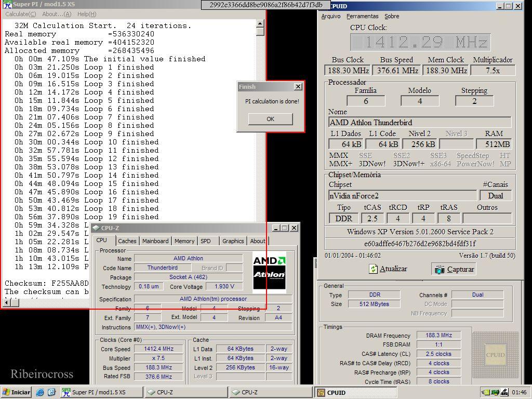Switch to the SPD tab in CPU-Z
Screen dimensions: 532x399
pyautogui.click(x=206, y=241)
